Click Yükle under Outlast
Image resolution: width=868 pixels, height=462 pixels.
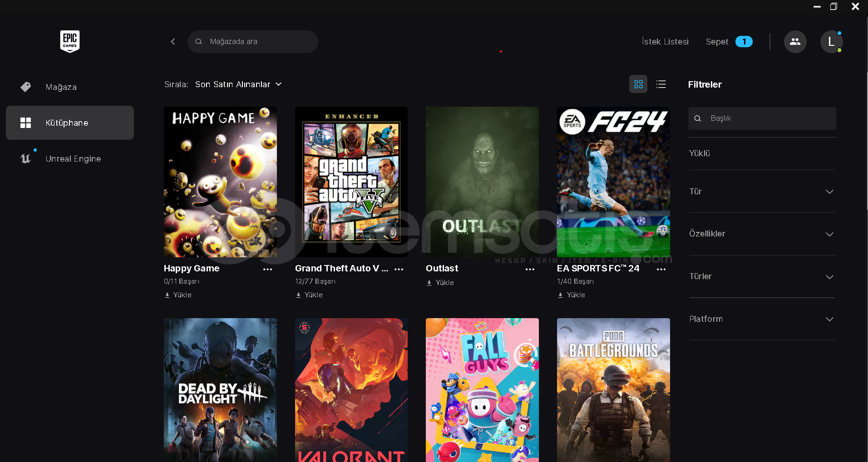pos(445,283)
